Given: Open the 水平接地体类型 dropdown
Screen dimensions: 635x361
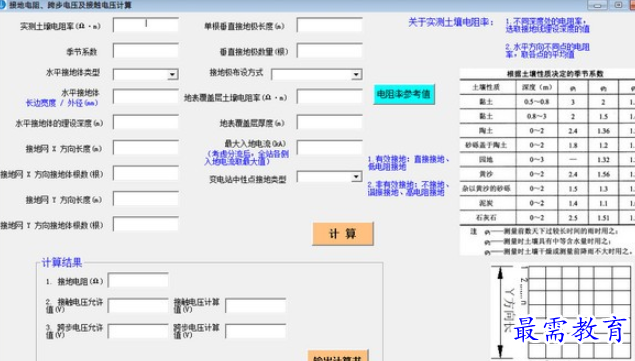Looking at the screenshot, I should tap(172, 75).
